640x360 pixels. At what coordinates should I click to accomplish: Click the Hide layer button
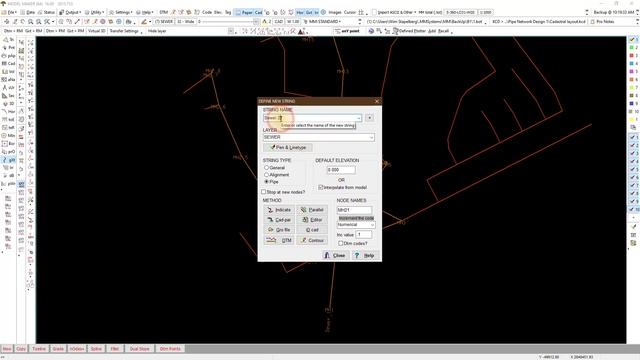pyautogui.click(x=157, y=31)
